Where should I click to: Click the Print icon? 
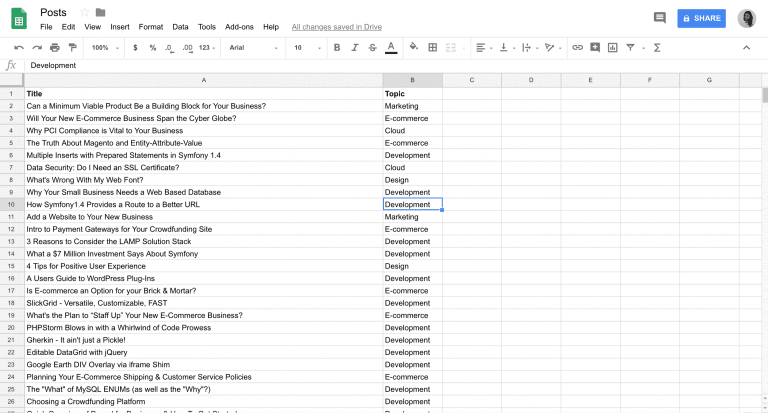click(54, 47)
